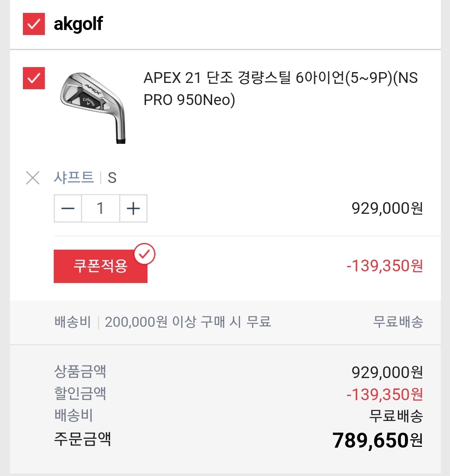Viewport: 450px width, 476px height.
Task: Click the 929,000원 item price
Action: (387, 208)
